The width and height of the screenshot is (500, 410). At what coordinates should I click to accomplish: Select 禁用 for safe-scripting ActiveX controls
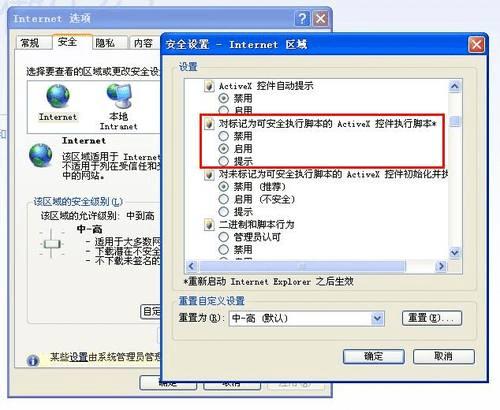[223, 136]
